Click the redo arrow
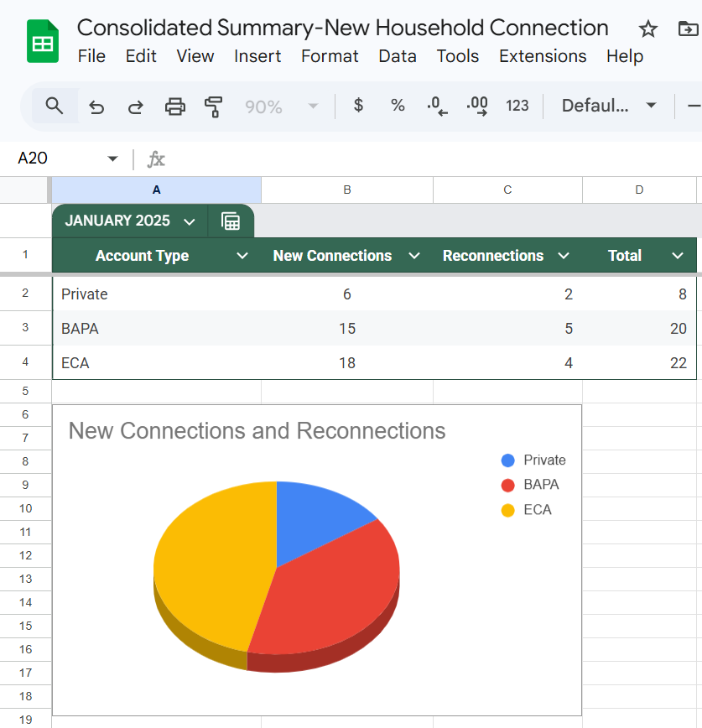Screen dimensions: 702x728 point(135,107)
